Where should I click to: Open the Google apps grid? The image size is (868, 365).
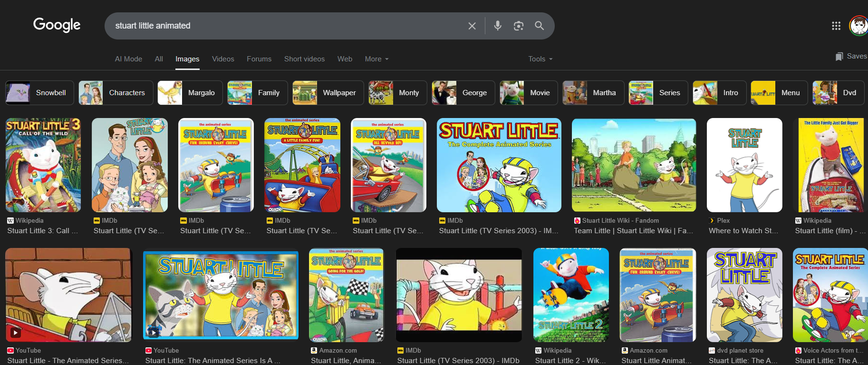(836, 26)
